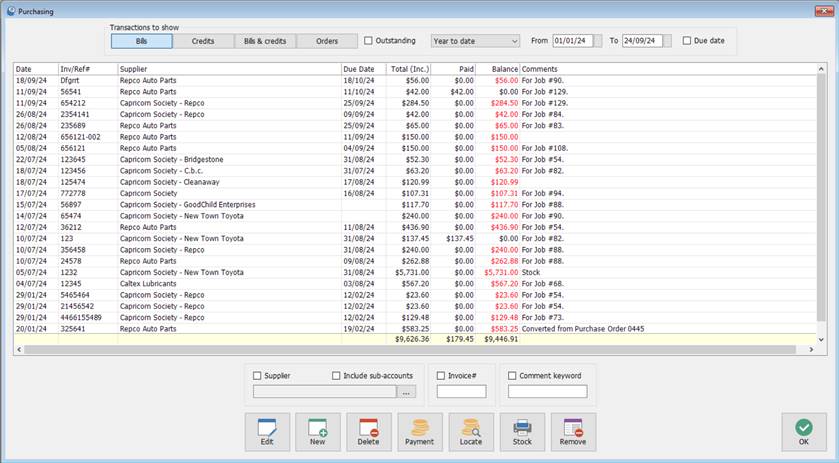Switch to the Credits tab
This screenshot has width=839, height=463.
[x=203, y=41]
